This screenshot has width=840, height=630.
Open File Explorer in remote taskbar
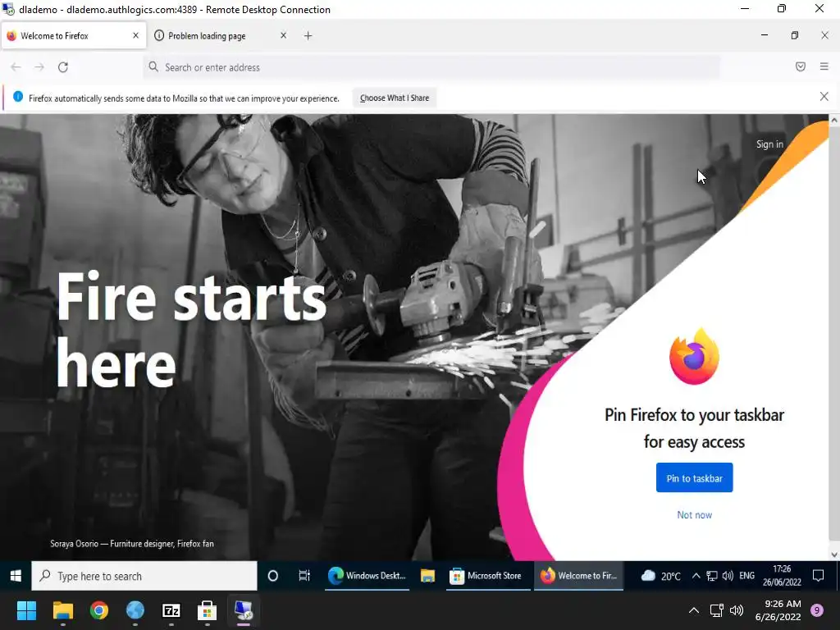pyautogui.click(x=427, y=576)
